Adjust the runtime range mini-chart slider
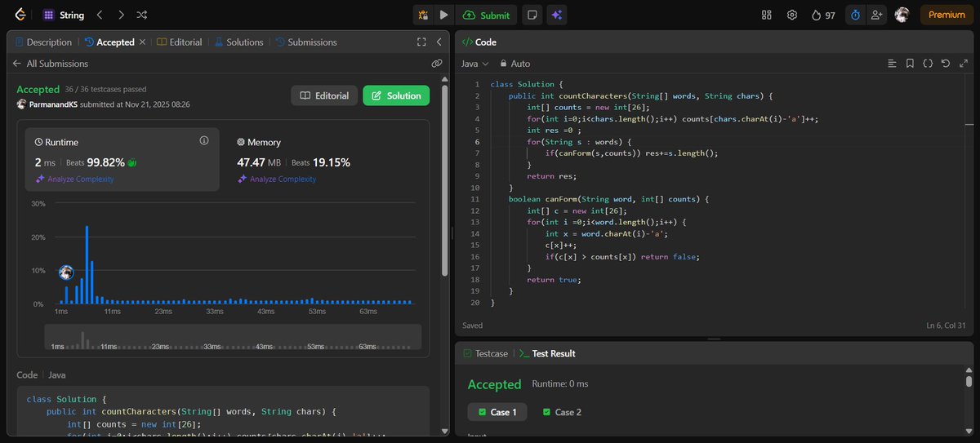Screen dimensions: 980x443 233,337
